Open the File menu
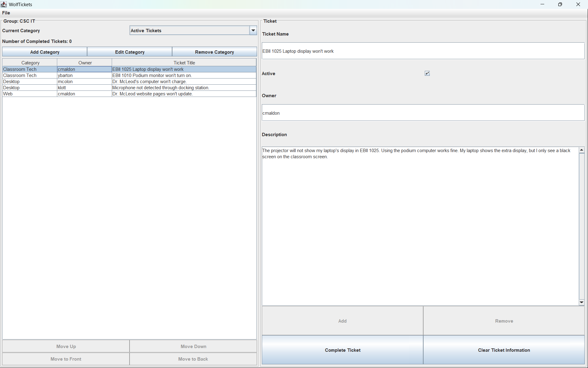Screen dimensions: 588x368 point(6,13)
